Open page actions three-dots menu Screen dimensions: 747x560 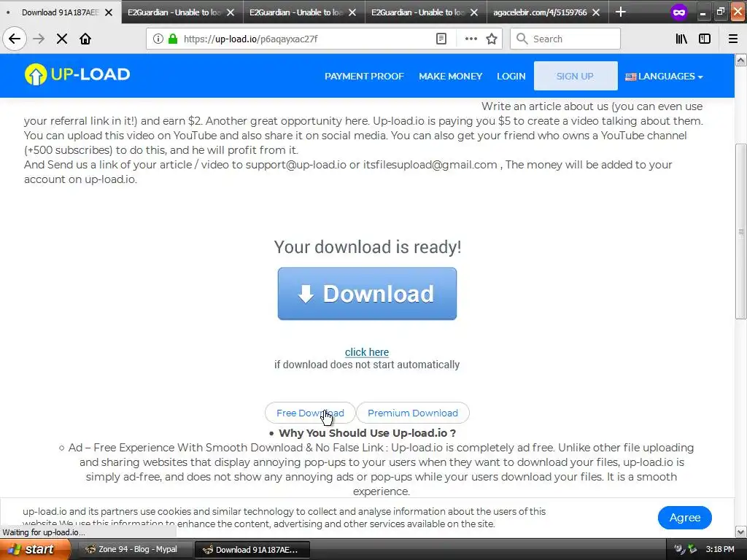(x=471, y=39)
